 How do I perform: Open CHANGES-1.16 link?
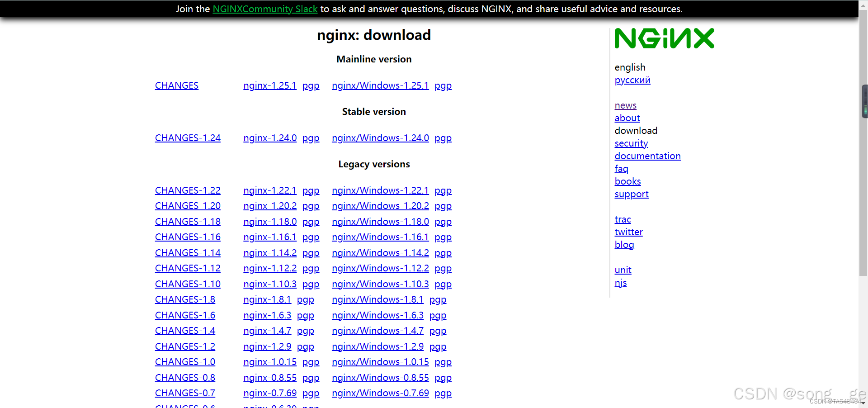(x=188, y=237)
